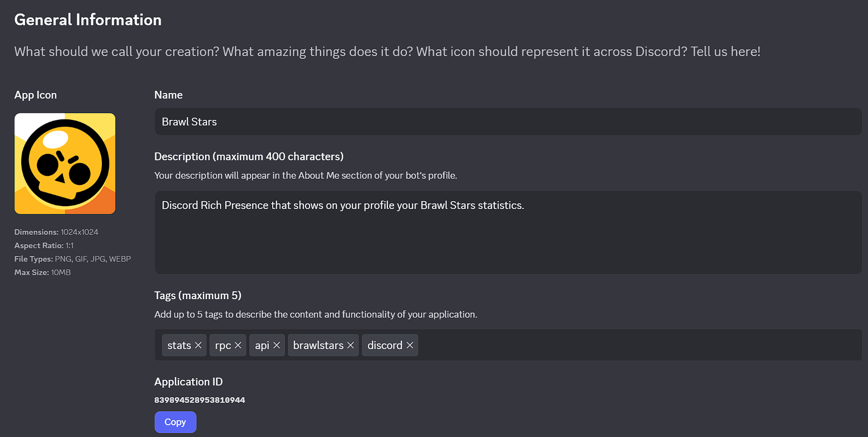Screen dimensions: 868x437
Task: Click the Brawl Stars app icon image
Action: click(x=65, y=164)
